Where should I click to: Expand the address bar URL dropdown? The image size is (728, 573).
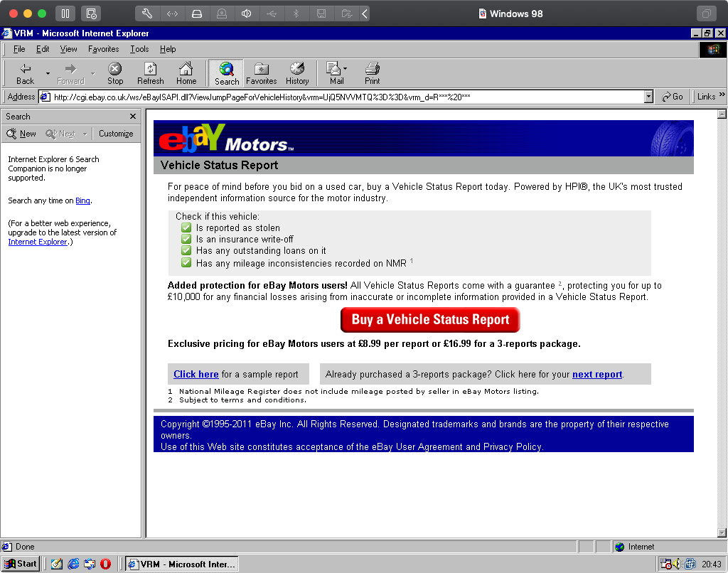(649, 97)
